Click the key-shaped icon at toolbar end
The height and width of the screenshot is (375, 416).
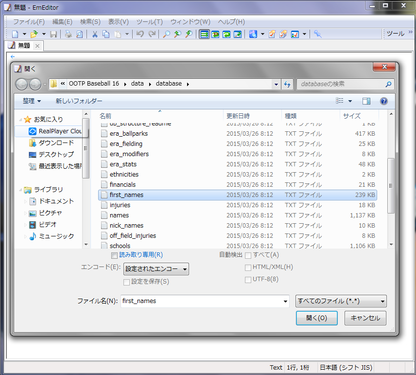click(318, 34)
